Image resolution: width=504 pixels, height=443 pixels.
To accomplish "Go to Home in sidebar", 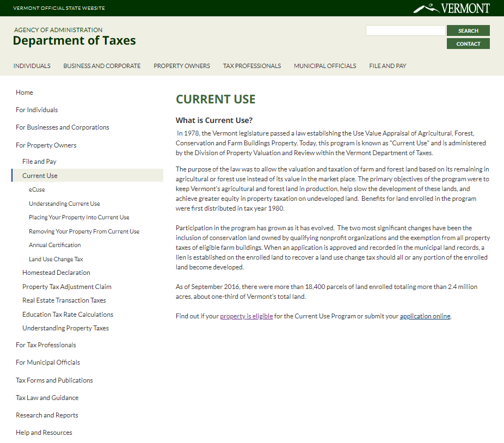I will click(x=24, y=93).
